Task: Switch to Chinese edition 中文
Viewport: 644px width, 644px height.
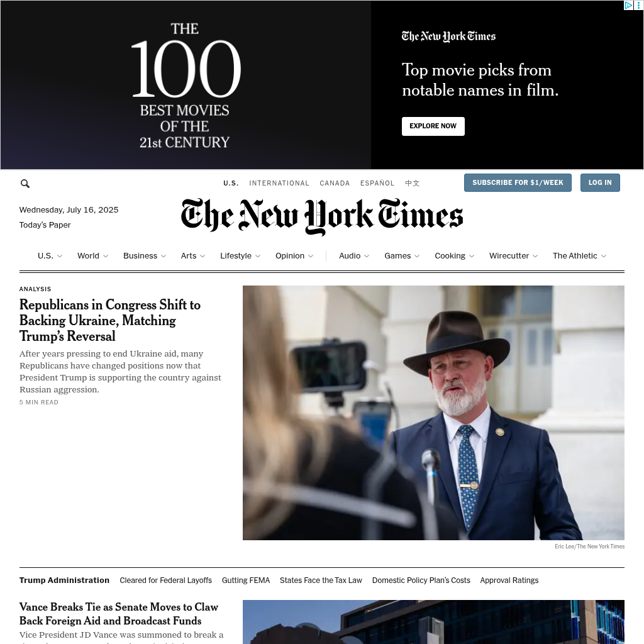Action: [412, 183]
